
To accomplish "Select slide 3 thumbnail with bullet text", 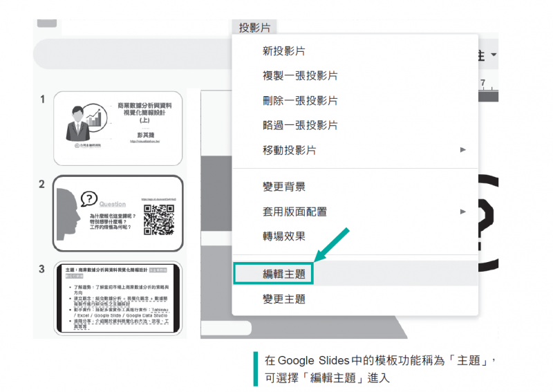I will [x=118, y=298].
